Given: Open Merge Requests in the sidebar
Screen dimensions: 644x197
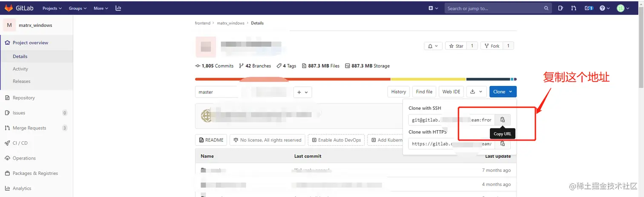Looking at the screenshot, I should 29,128.
